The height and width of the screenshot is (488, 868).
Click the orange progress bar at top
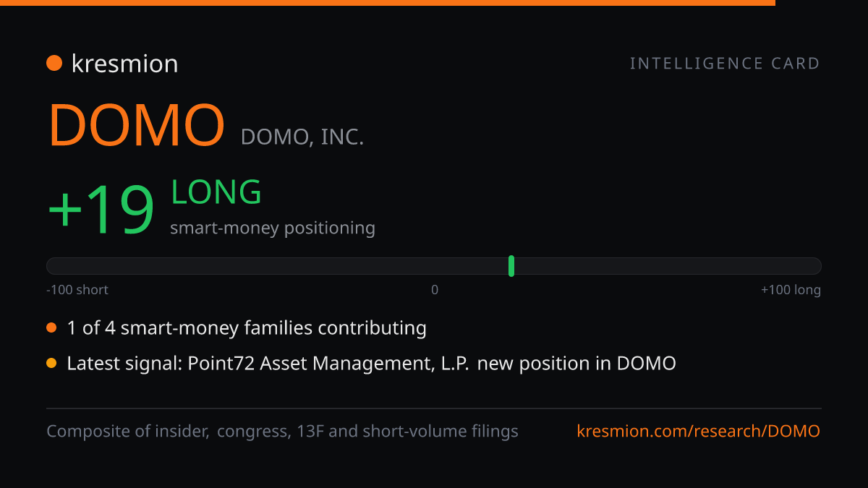click(388, 3)
